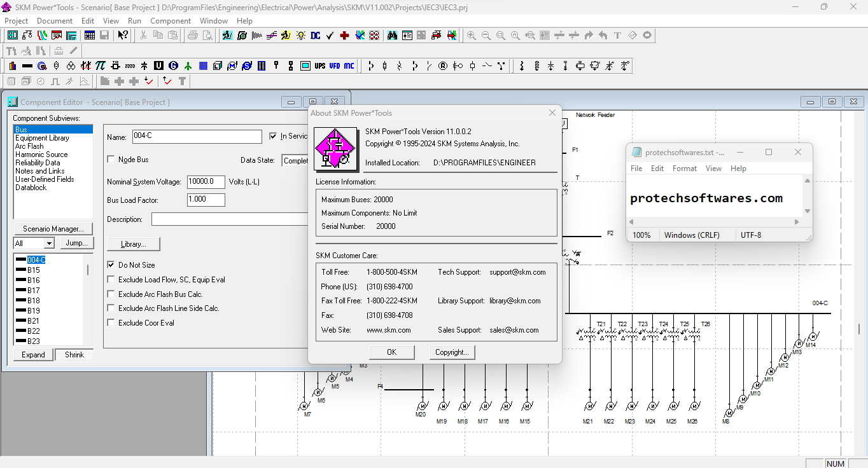Click OK in the About dialog
The width and height of the screenshot is (868, 468).
(x=392, y=352)
